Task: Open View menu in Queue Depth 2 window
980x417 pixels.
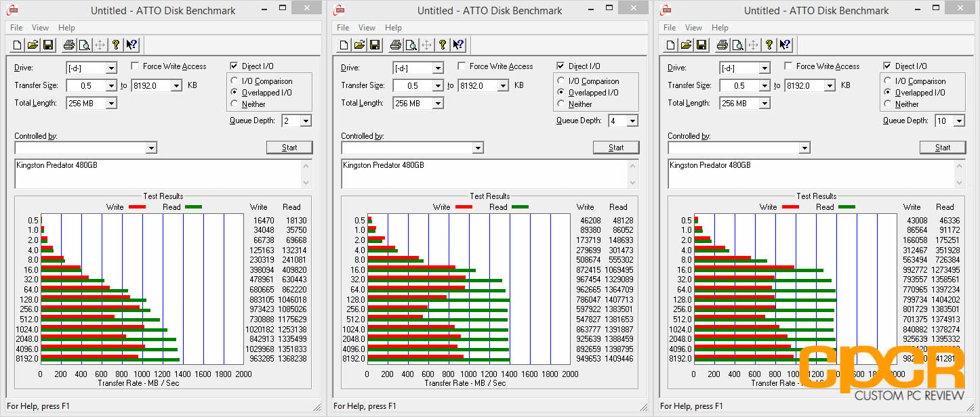Action: pyautogui.click(x=40, y=28)
